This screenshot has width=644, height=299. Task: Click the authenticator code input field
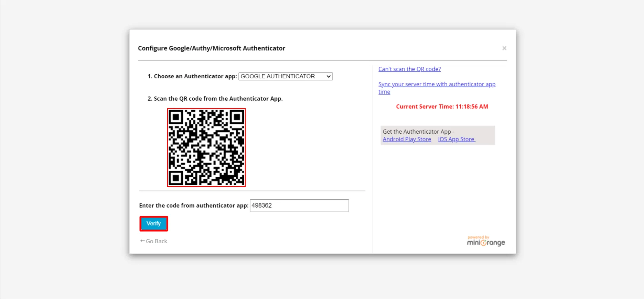[299, 206]
